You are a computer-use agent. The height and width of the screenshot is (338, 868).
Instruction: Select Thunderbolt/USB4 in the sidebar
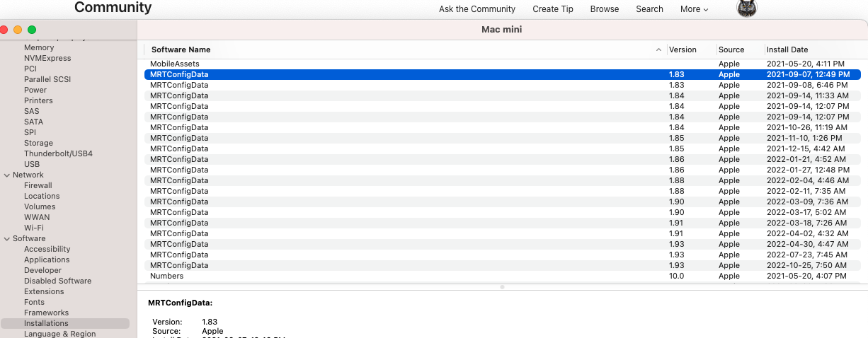pos(58,153)
